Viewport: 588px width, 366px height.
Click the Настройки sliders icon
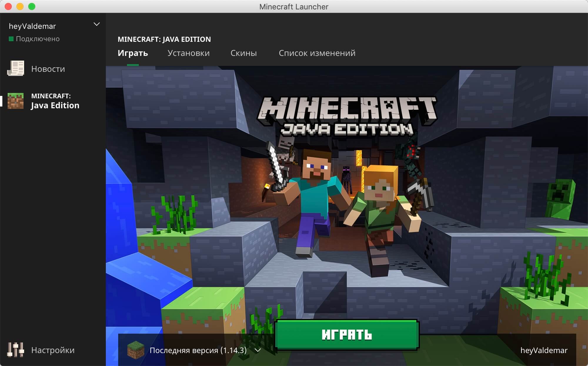click(16, 350)
